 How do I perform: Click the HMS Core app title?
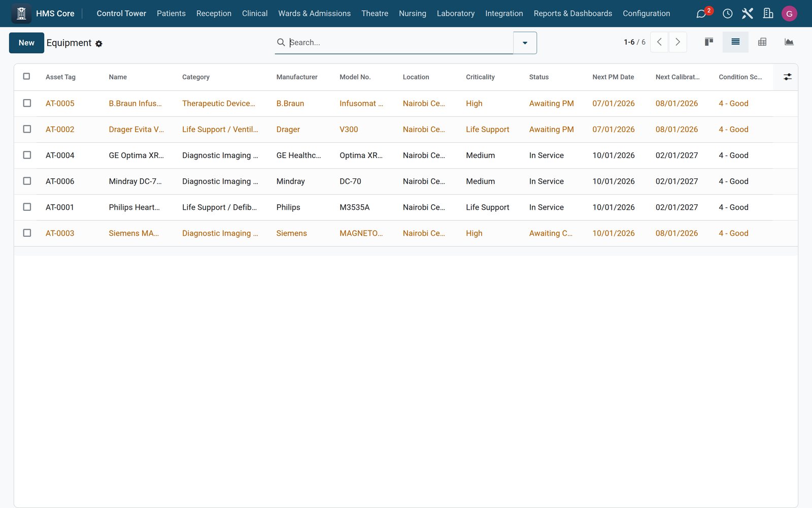click(55, 13)
